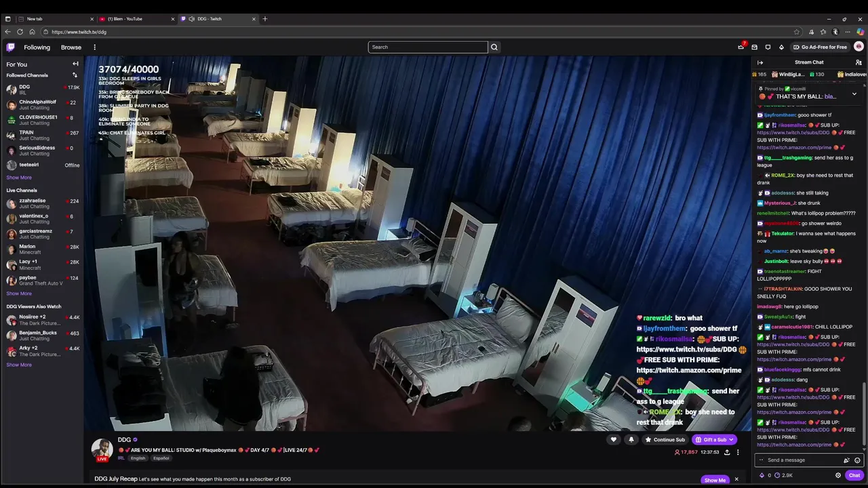The height and width of the screenshot is (488, 868).
Task: Open Prime loot crown icon with badge
Action: [741, 47]
